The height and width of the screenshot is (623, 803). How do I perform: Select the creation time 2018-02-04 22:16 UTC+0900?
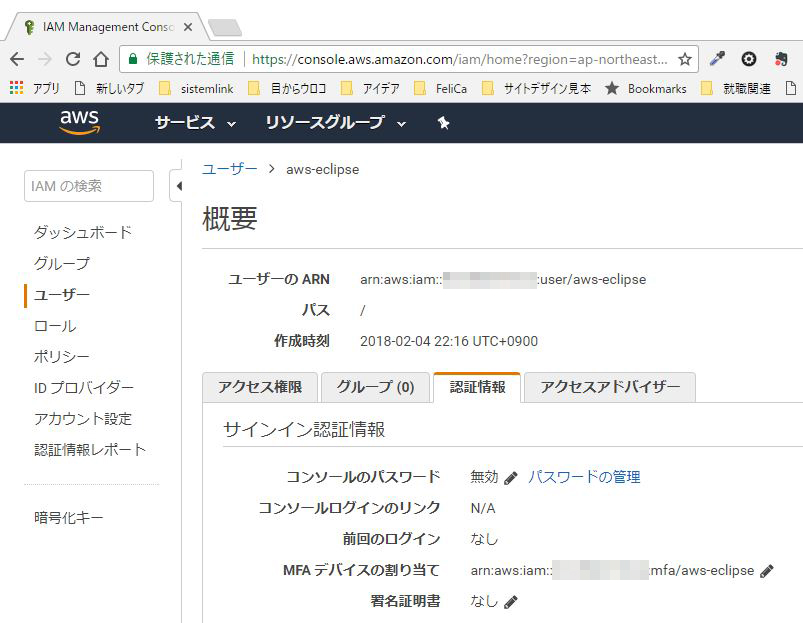[x=449, y=341]
